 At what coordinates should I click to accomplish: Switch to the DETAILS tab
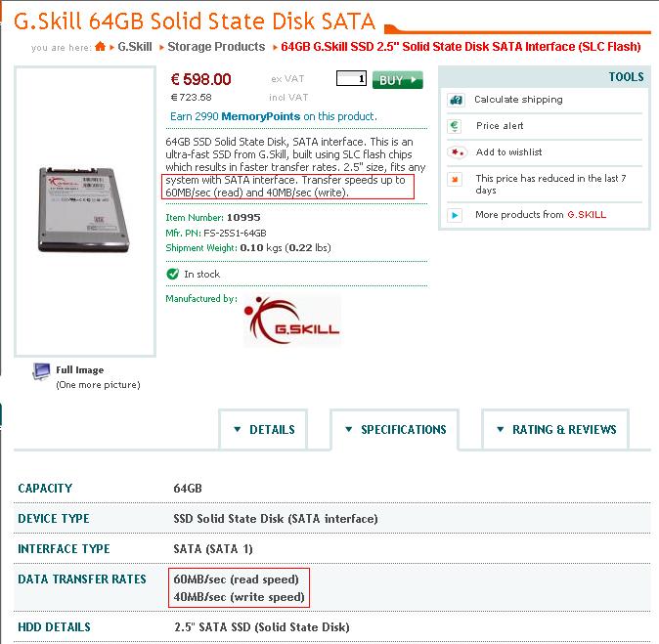tap(263, 429)
